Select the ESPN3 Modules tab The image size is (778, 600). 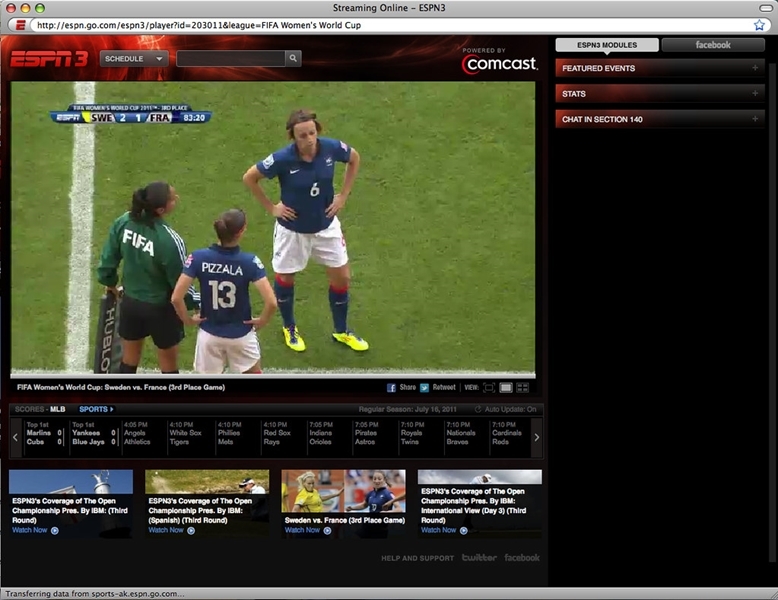click(606, 45)
